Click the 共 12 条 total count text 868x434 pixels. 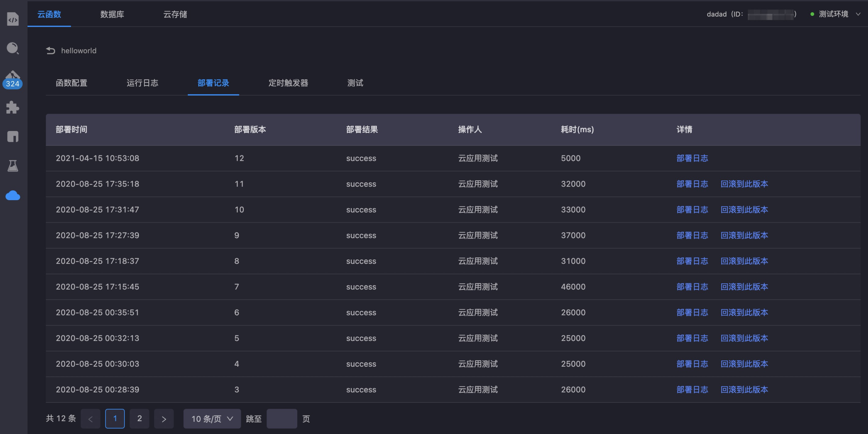61,418
